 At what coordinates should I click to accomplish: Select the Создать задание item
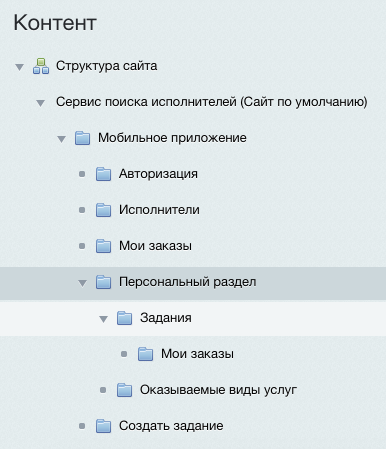coord(171,426)
